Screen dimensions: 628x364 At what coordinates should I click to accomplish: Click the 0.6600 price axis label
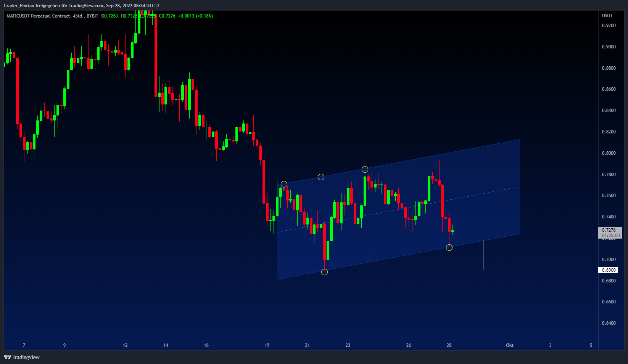tap(609, 302)
